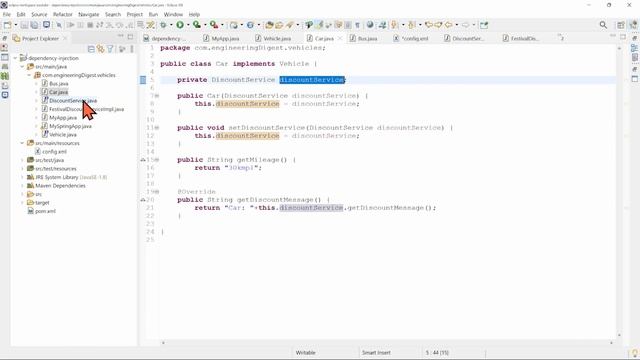
Task: Click the toolbar Search magnifier icon
Action: click(x=603, y=25)
